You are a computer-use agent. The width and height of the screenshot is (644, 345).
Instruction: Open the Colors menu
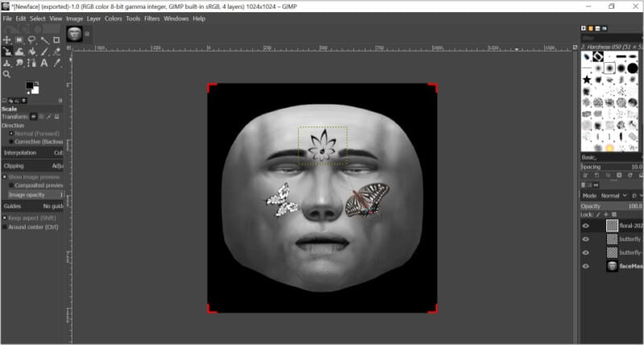(x=114, y=19)
